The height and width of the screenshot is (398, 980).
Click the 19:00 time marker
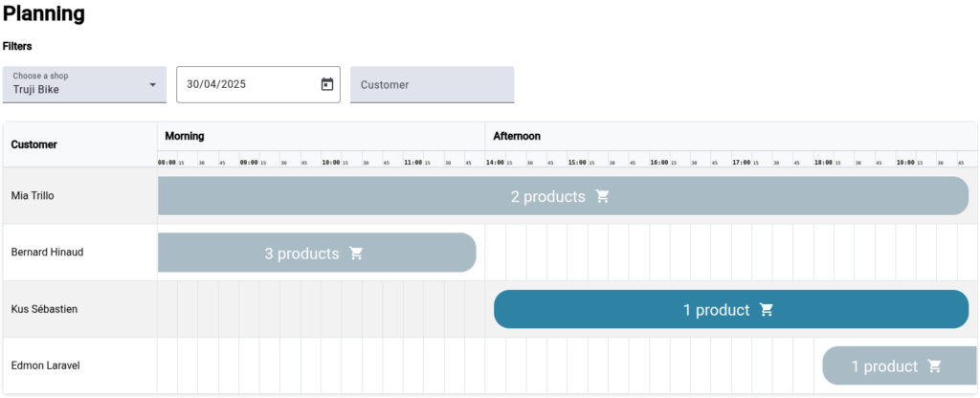pos(904,163)
